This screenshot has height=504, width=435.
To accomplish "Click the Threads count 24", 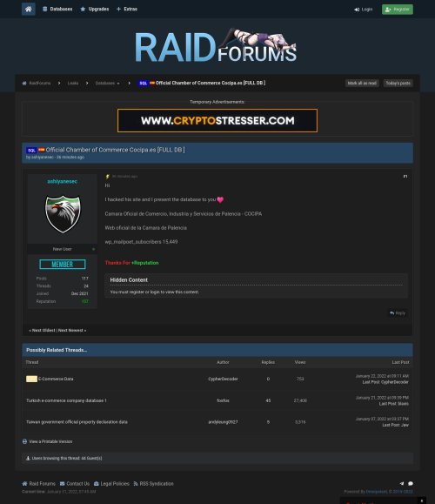I will pos(86,286).
